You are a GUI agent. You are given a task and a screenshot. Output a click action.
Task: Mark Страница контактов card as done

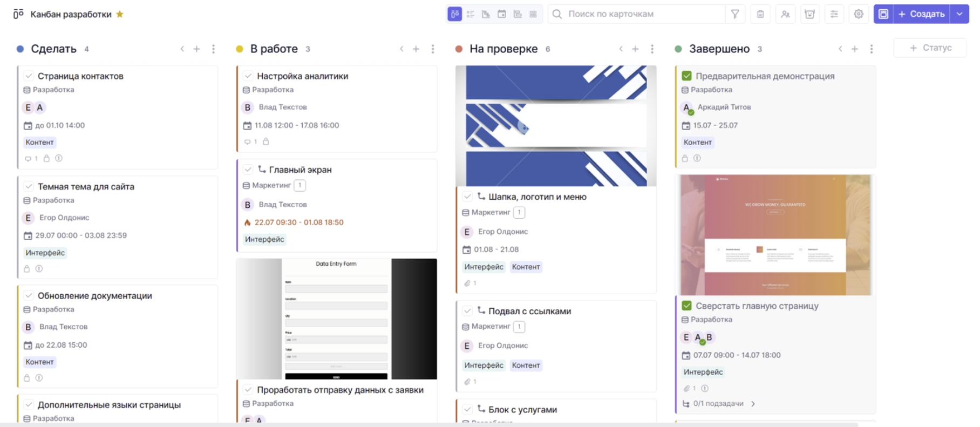click(x=29, y=76)
